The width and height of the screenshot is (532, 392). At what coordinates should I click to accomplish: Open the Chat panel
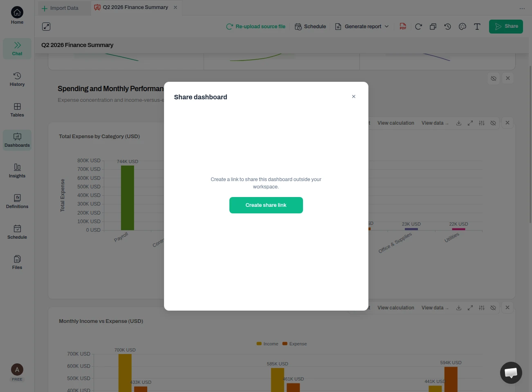click(17, 49)
